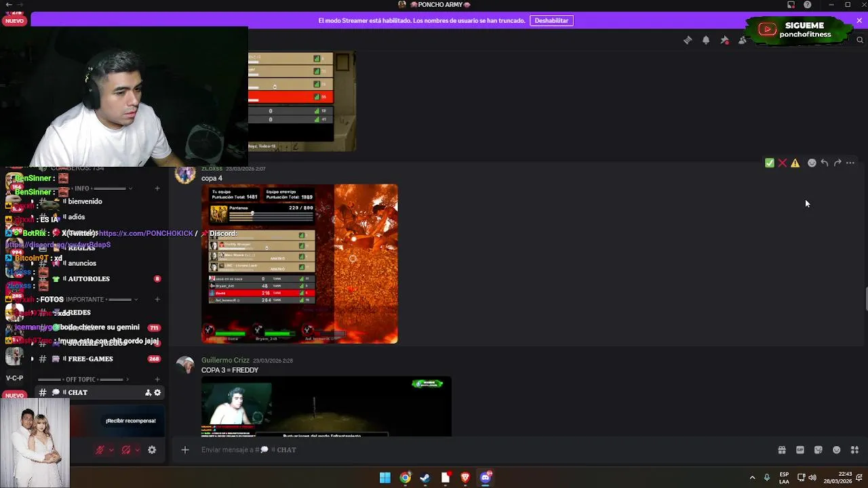This screenshot has height=488, width=868.
Task: Open search magnifier in header
Action: 860,40
